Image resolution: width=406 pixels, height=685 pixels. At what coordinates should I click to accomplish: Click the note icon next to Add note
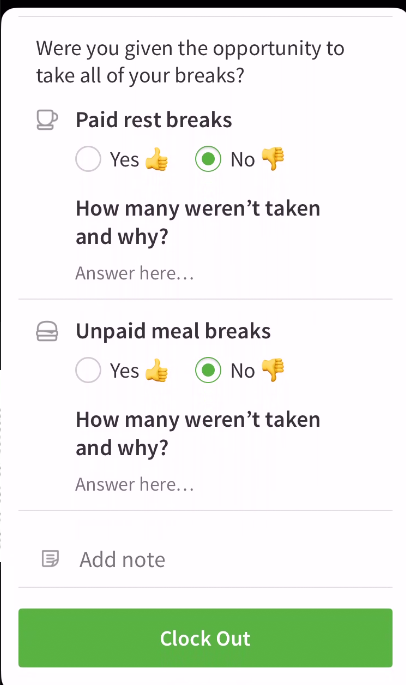pyautogui.click(x=50, y=559)
